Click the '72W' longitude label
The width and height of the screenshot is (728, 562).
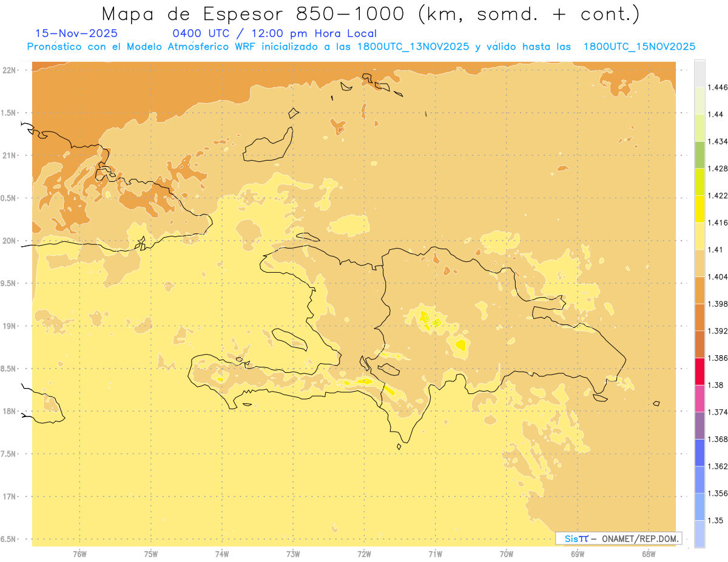(x=364, y=554)
